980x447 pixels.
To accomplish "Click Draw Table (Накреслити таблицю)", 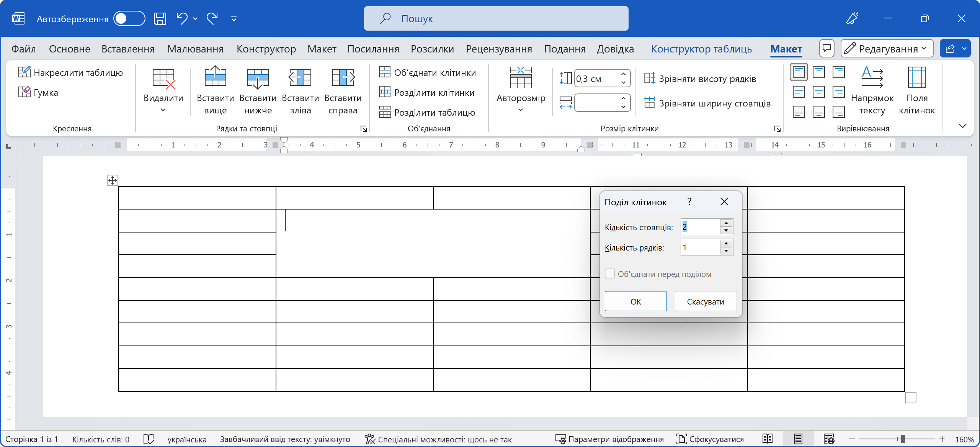I will pyautogui.click(x=71, y=73).
